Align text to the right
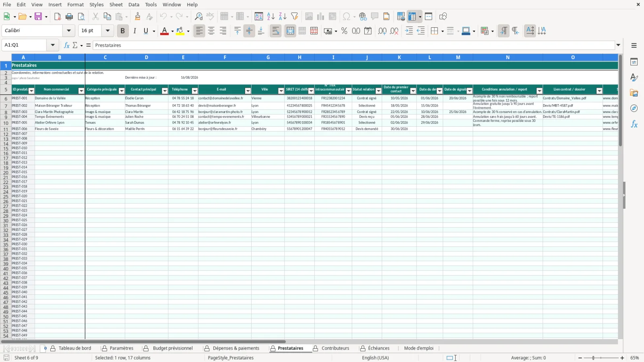Viewport: 644px width, 362px height. [x=223, y=31]
